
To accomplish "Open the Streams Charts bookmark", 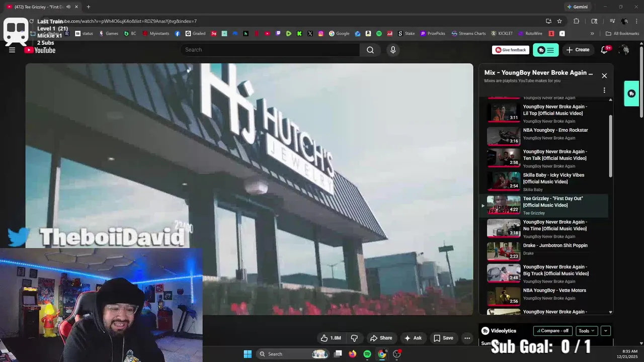I will pyautogui.click(x=468, y=34).
